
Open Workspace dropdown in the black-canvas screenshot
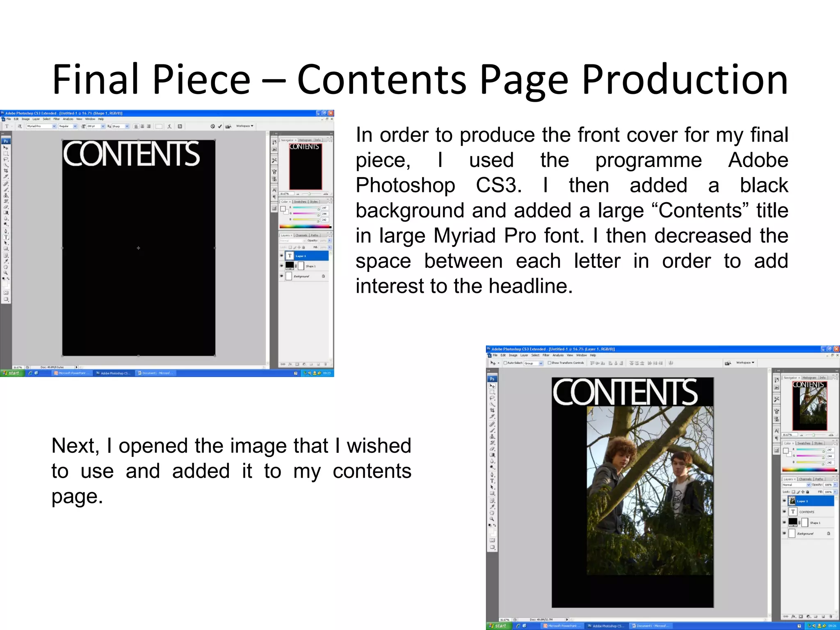pos(245,126)
